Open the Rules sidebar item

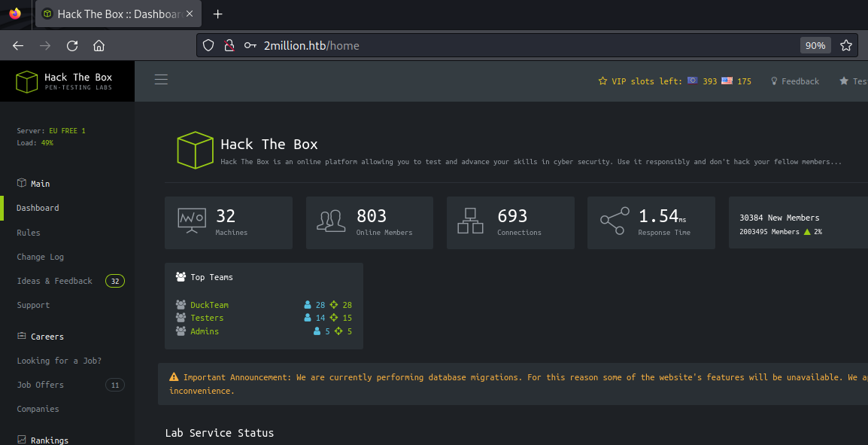point(29,233)
